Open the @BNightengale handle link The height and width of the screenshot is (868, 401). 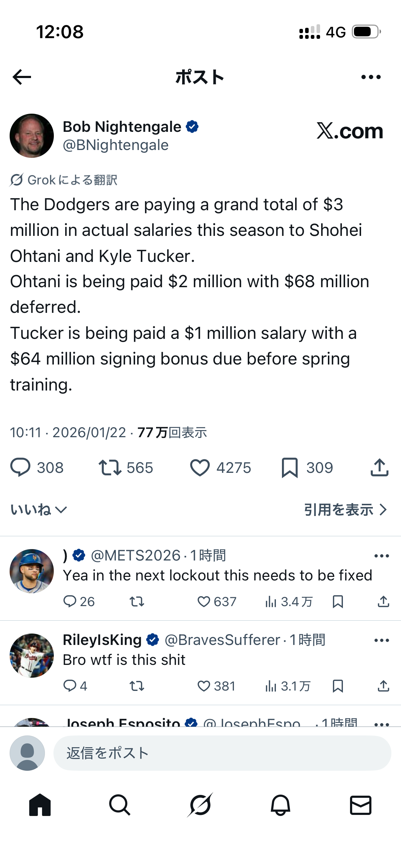point(115,145)
